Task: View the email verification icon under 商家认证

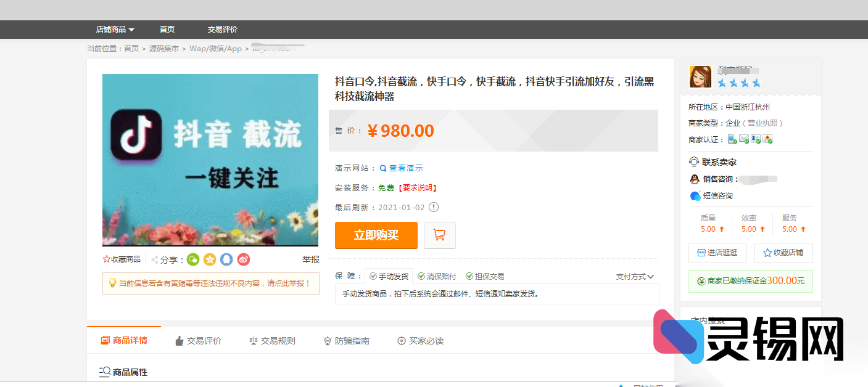Action: coord(743,139)
